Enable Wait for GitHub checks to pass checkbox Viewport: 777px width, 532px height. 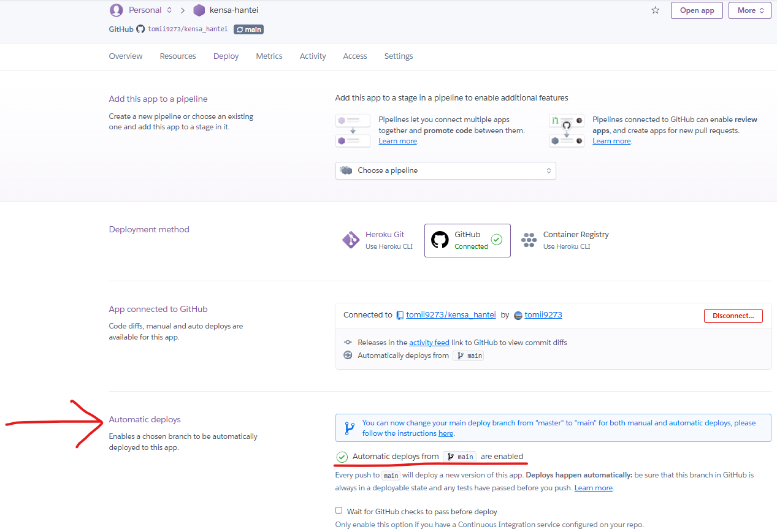(x=339, y=511)
